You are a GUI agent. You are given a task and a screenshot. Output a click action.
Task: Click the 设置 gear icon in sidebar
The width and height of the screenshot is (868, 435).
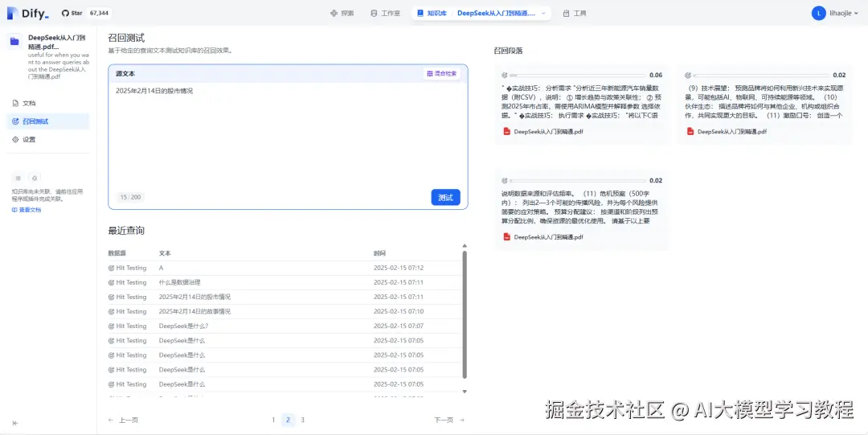[15, 140]
